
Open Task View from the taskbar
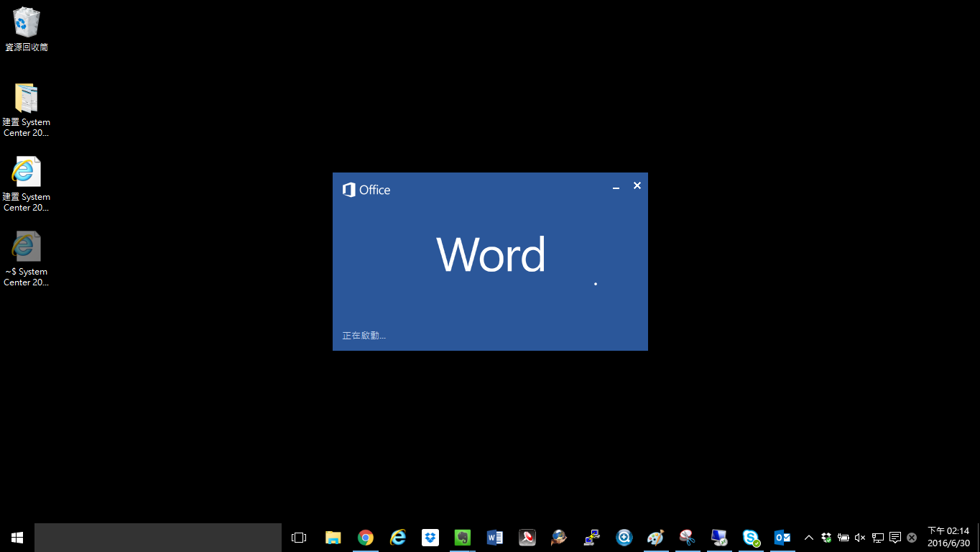click(x=299, y=538)
